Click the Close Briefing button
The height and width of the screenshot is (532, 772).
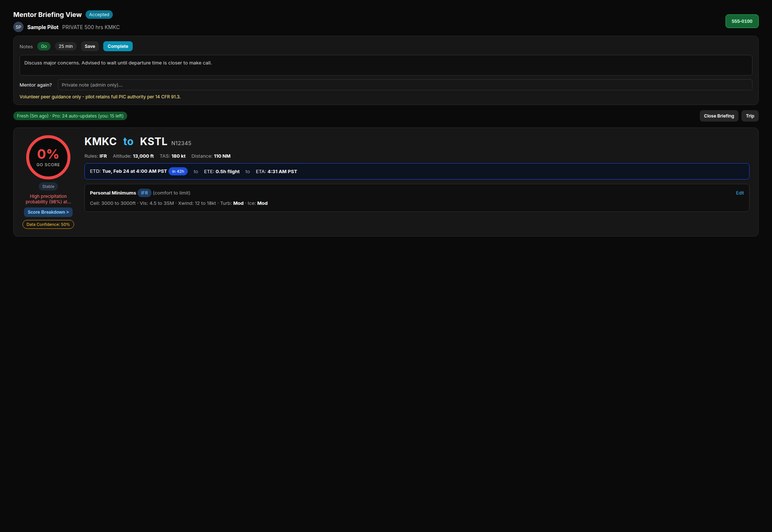pos(719,116)
